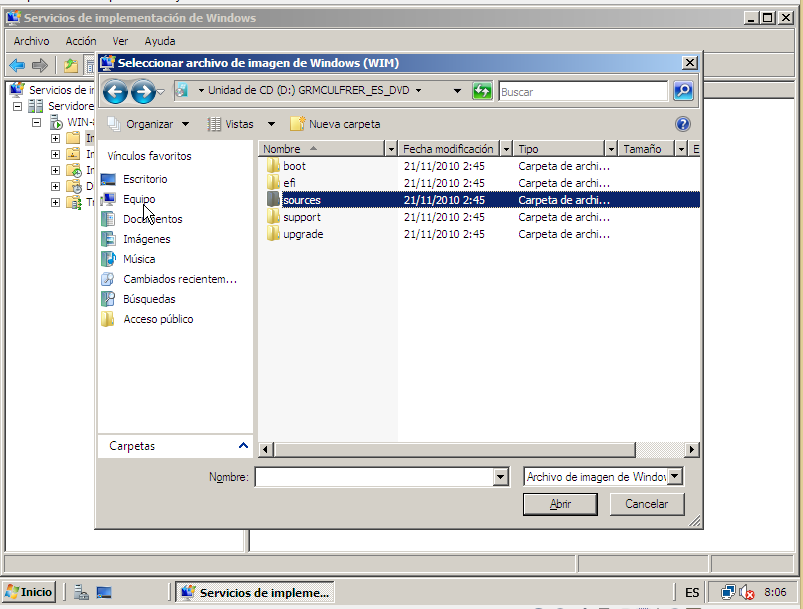The width and height of the screenshot is (803, 609).
Task: Click the Cancelar button
Action: (x=646, y=504)
